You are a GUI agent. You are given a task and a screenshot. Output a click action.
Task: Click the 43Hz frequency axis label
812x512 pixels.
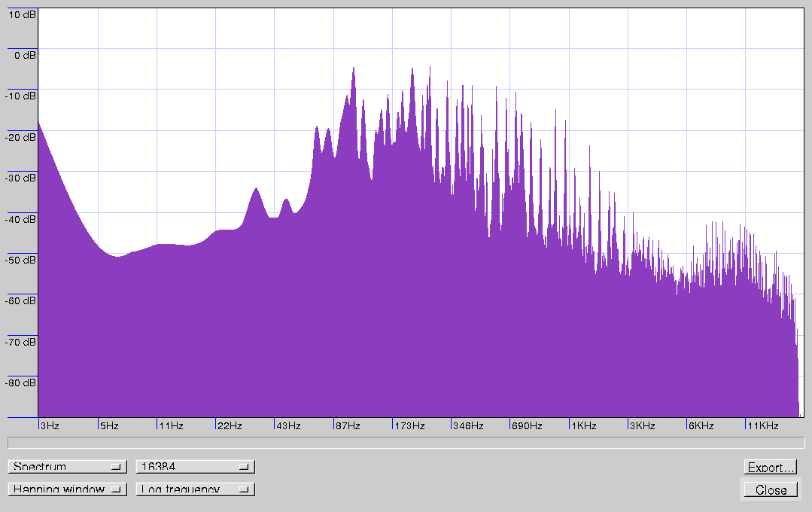click(288, 425)
